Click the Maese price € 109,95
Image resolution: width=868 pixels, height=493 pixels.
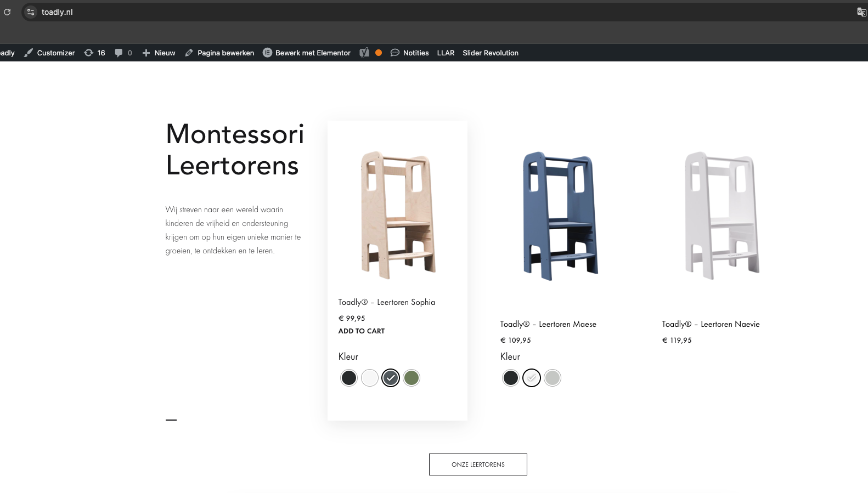coord(516,340)
